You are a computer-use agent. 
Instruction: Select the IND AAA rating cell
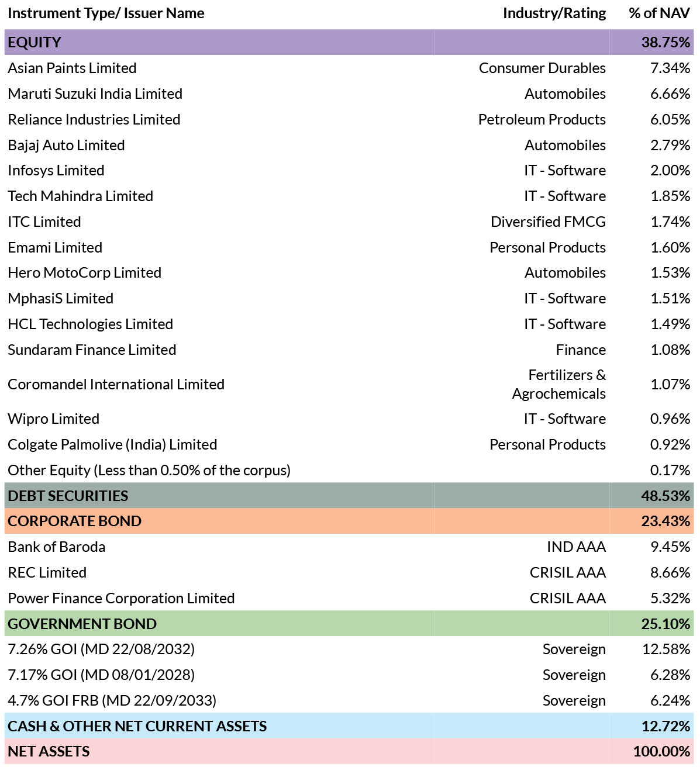576,547
